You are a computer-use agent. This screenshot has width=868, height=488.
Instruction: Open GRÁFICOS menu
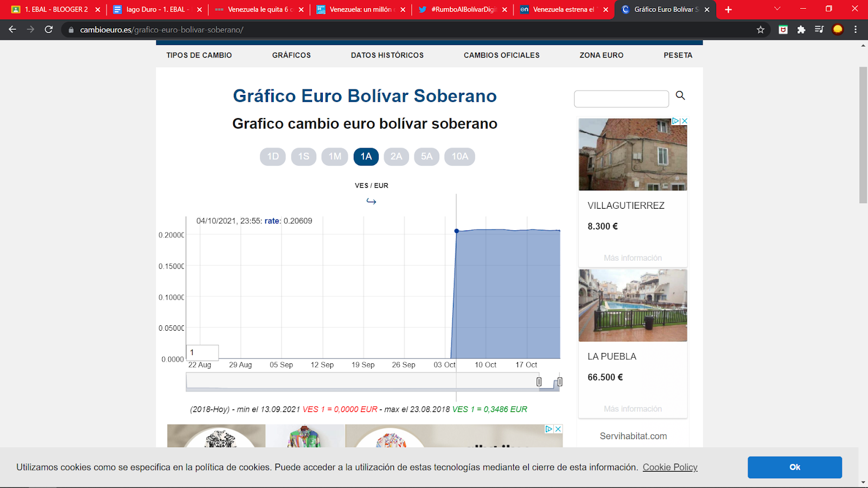291,55
